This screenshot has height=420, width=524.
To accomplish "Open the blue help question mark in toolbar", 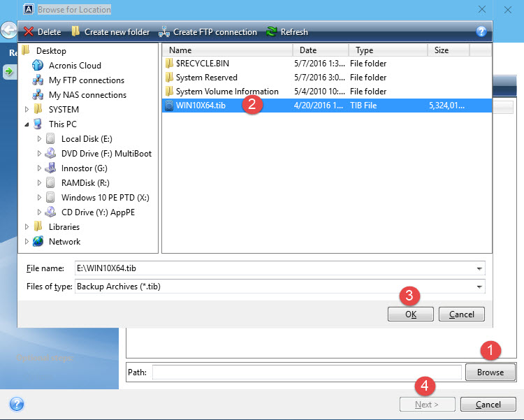I will 481,31.
